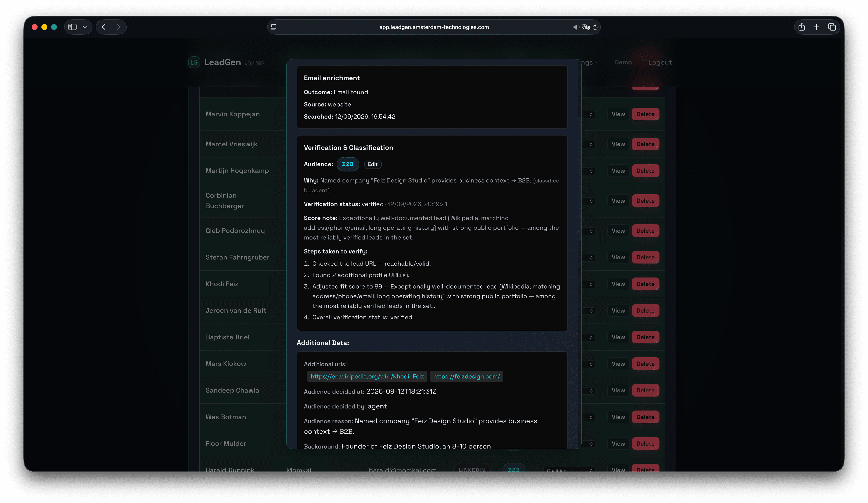The width and height of the screenshot is (868, 503).
Task: Open a new tab with plus icon
Action: click(817, 27)
